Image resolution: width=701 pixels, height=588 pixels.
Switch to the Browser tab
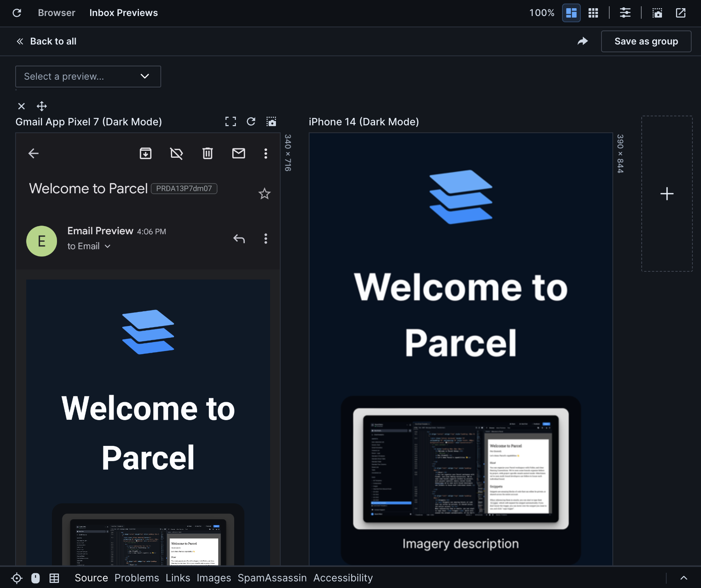57,13
